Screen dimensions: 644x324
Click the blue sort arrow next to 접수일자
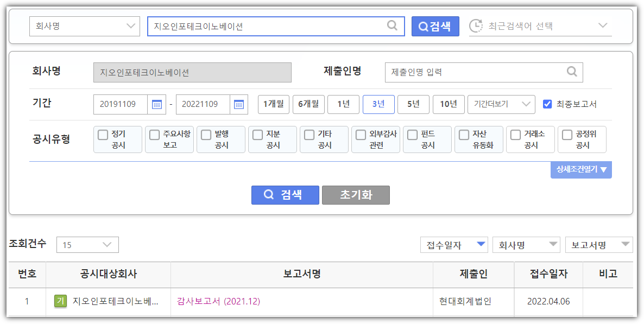481,244
